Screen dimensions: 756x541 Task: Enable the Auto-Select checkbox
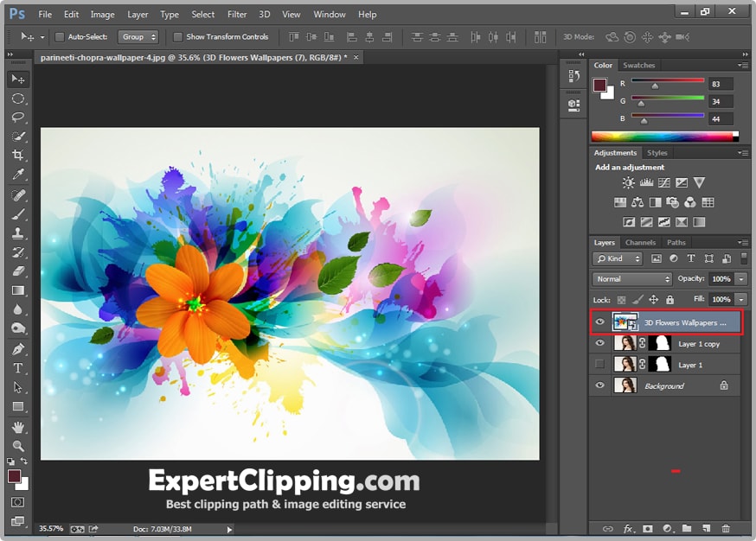[x=58, y=36]
